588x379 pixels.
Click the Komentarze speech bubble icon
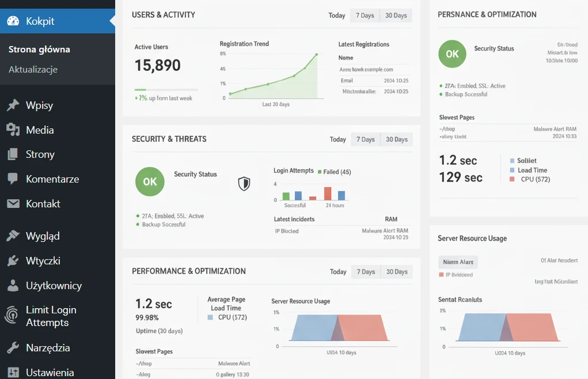tap(13, 179)
